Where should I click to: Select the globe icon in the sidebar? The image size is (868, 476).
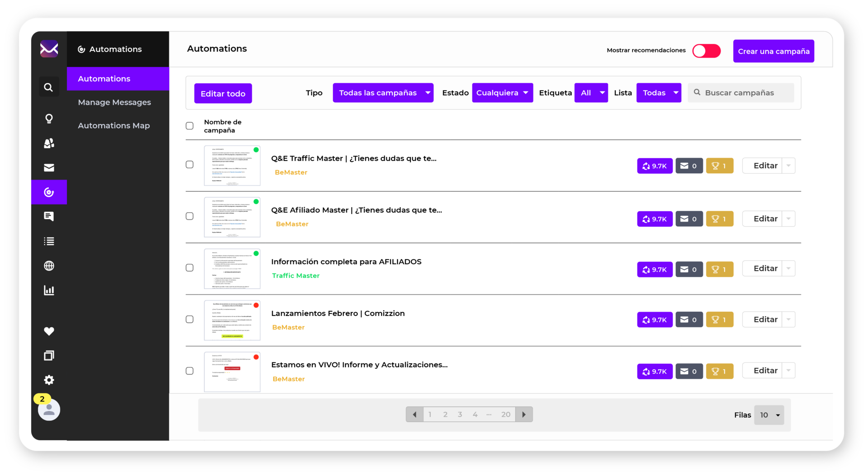[x=49, y=266]
